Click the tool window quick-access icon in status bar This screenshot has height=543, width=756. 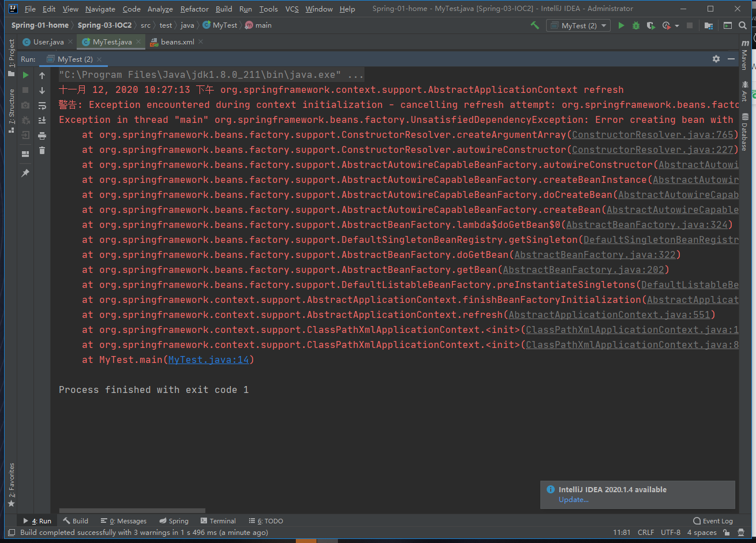tap(12, 533)
